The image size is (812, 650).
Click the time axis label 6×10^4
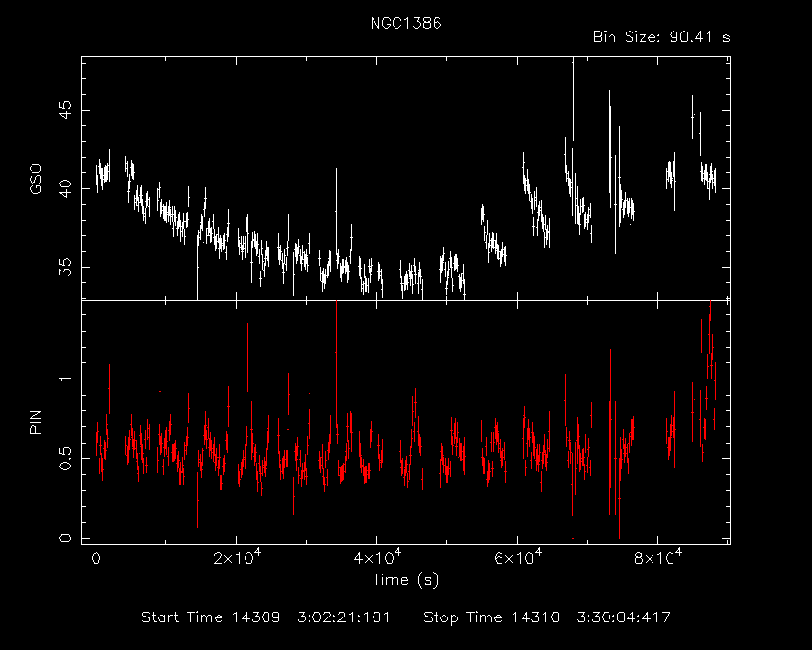coord(518,557)
